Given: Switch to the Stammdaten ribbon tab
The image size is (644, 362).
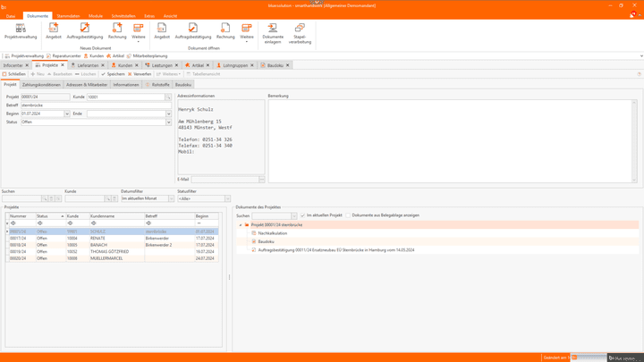Looking at the screenshot, I should [x=68, y=16].
